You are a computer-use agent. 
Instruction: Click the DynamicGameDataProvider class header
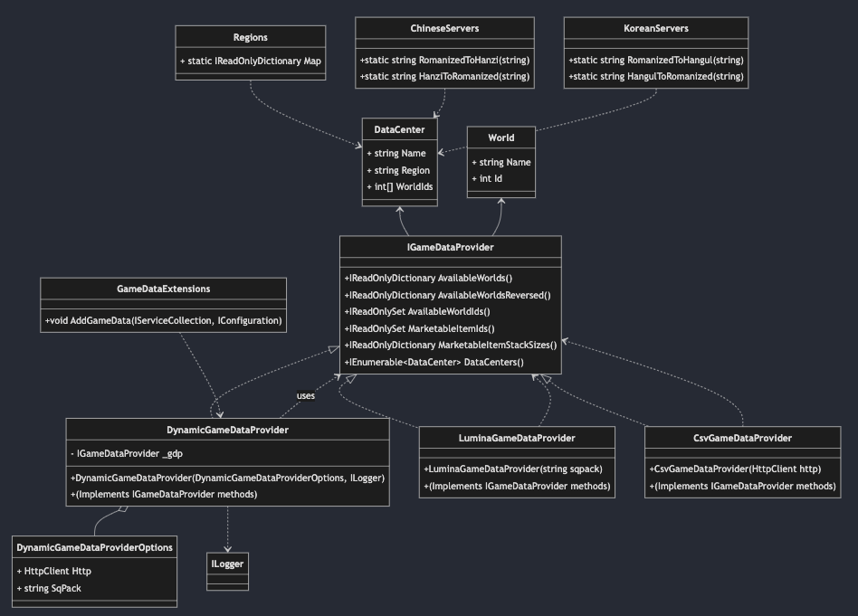click(226, 430)
